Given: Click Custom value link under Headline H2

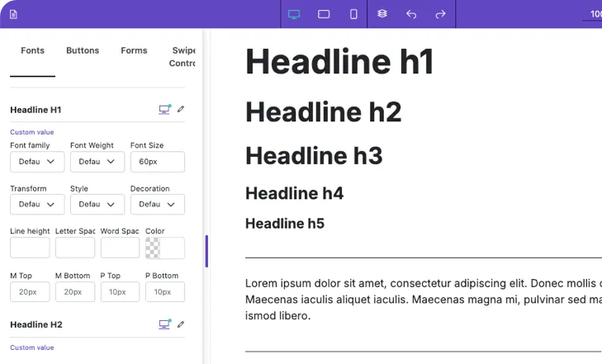Looking at the screenshot, I should [x=32, y=347].
